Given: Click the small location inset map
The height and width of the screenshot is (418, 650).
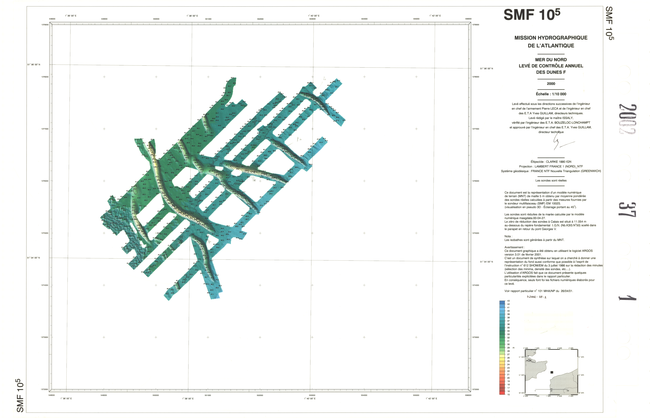Looking at the screenshot, I should click(x=552, y=380).
